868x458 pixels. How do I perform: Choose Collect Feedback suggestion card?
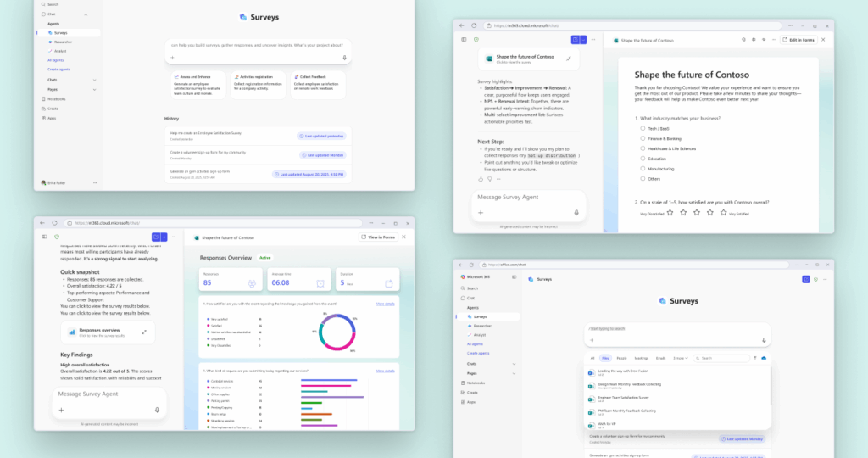tap(318, 85)
